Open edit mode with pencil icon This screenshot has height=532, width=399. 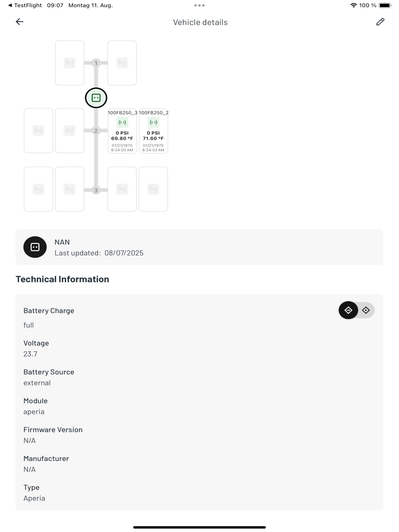coord(380,22)
